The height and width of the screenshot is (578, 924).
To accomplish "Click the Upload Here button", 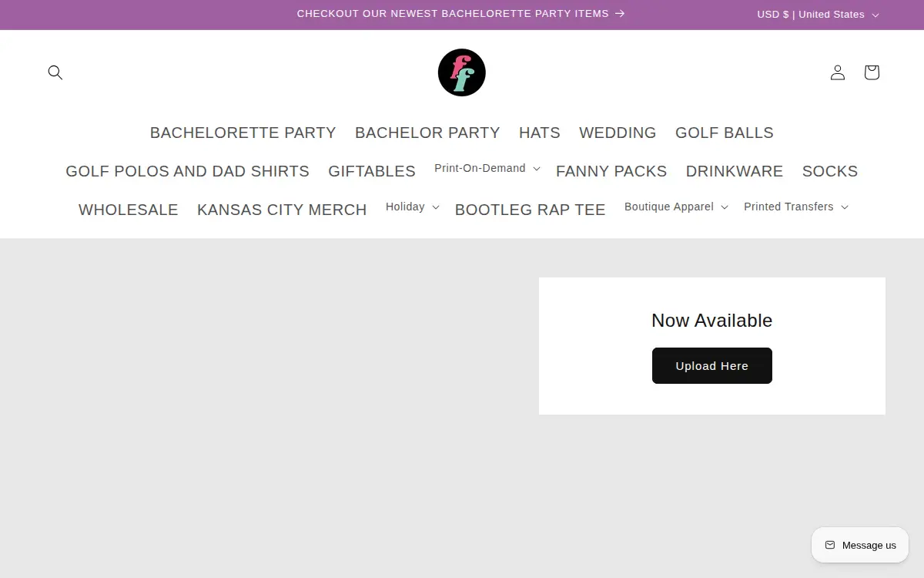I will [712, 365].
